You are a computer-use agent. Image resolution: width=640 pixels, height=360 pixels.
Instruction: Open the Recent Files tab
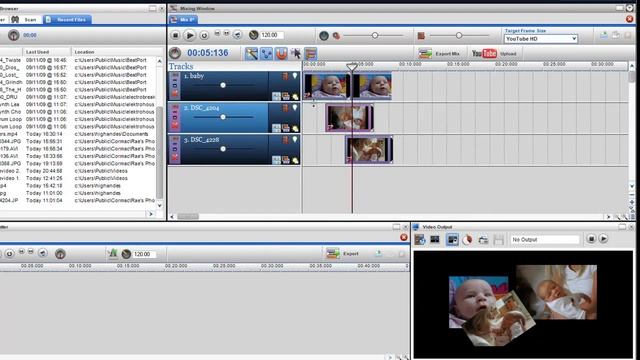67,20
